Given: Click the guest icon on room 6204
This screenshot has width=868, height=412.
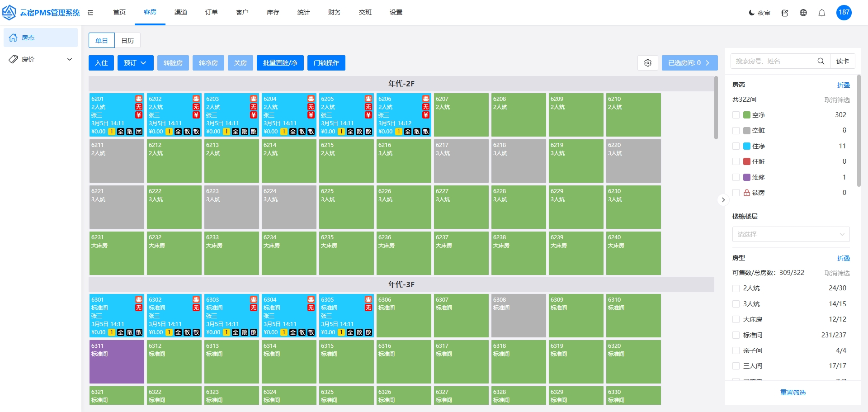Looking at the screenshot, I should coord(311,99).
